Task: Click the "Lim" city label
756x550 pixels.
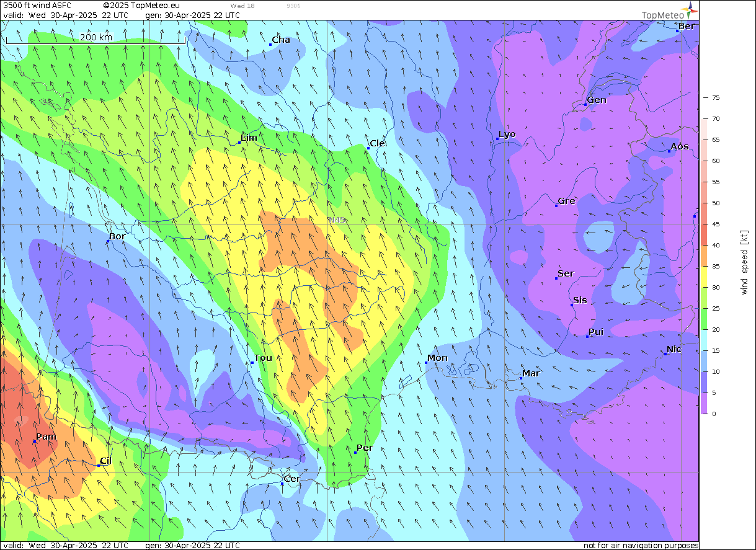Action: [x=249, y=138]
